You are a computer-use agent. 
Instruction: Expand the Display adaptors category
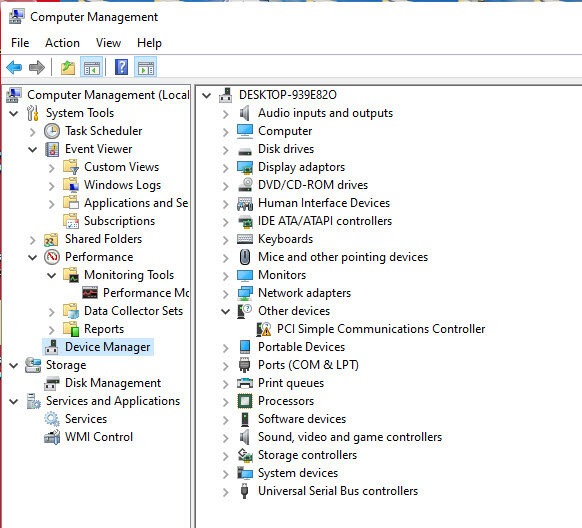pyautogui.click(x=225, y=168)
